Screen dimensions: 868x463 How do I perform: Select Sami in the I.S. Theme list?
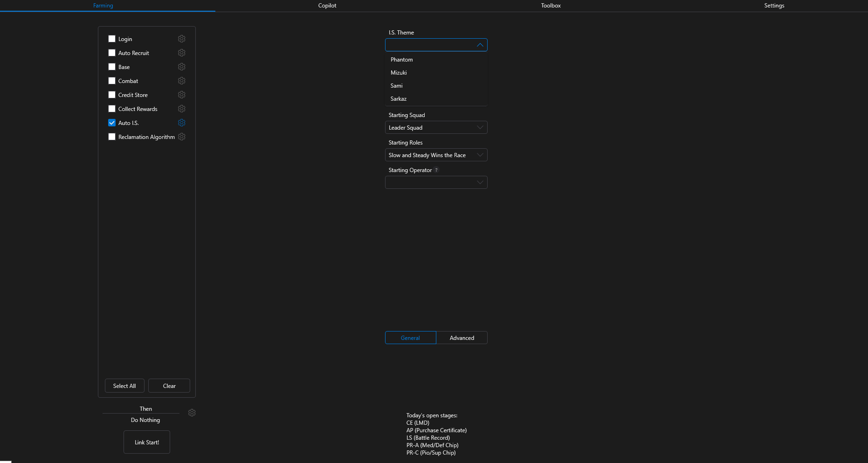click(x=436, y=86)
